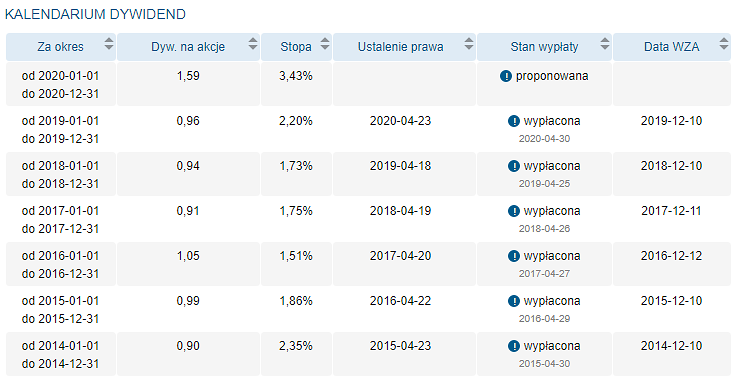Click info icon for 2017-04-27 wypłacona row
Viewport: 750px width, 376px height.
tap(514, 256)
